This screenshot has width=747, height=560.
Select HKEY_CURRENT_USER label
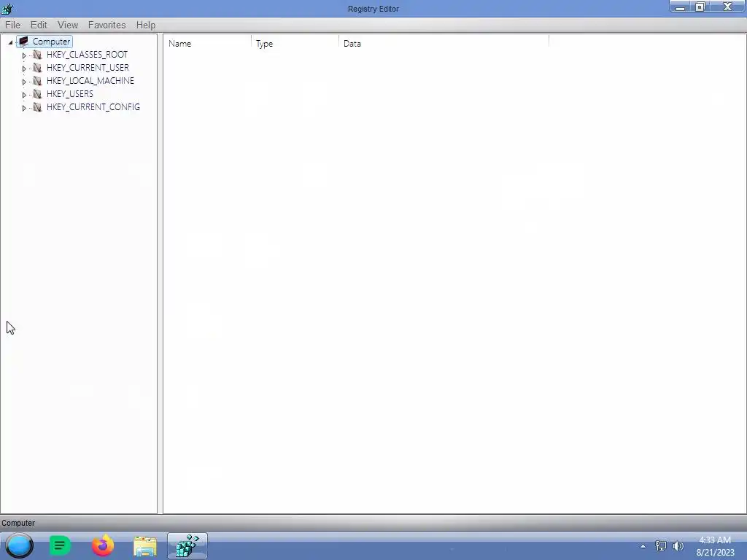[x=88, y=68]
